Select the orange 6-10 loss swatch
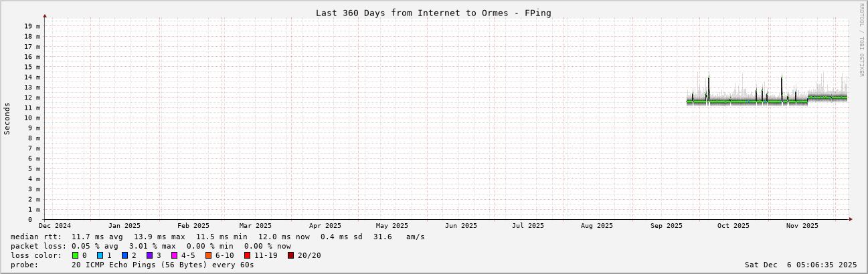Image resolution: width=868 pixels, height=274 pixels. coord(208,255)
